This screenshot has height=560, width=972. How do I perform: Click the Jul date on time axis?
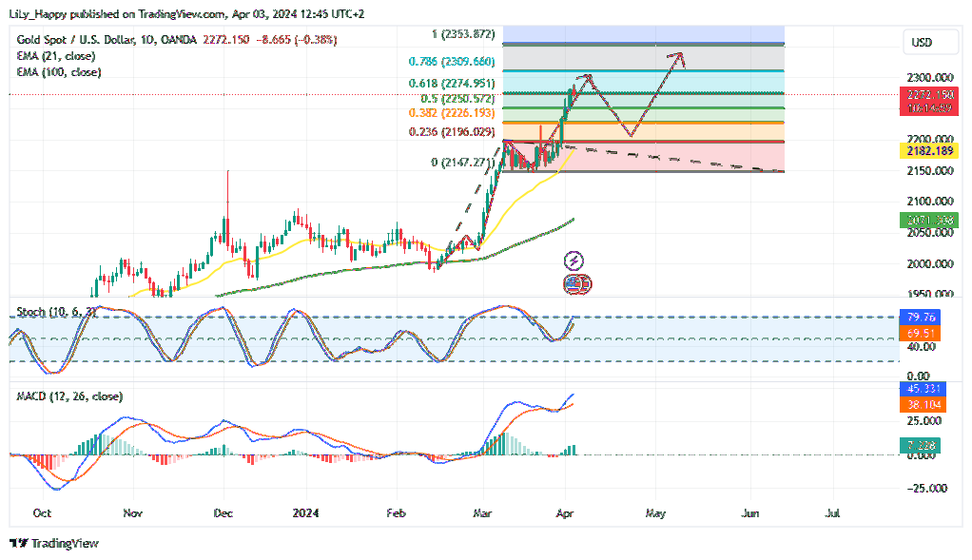[x=833, y=512]
